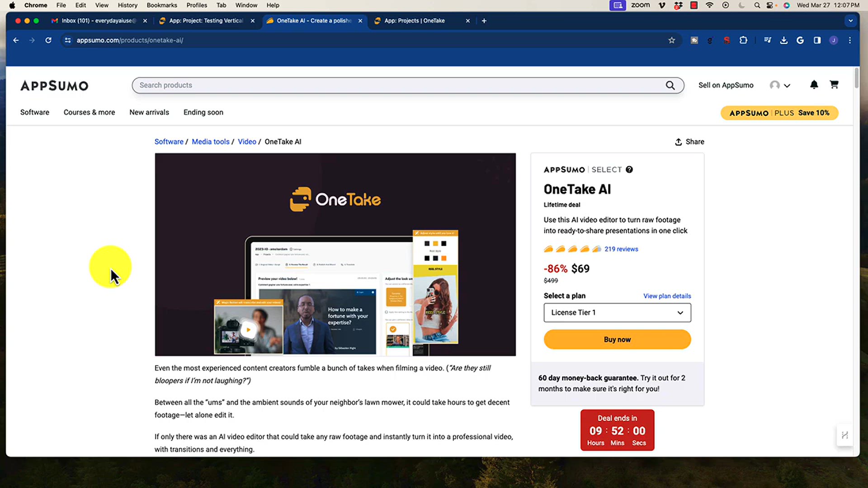This screenshot has height=488, width=868.
Task: Open the shopping cart icon
Action: pos(834,84)
